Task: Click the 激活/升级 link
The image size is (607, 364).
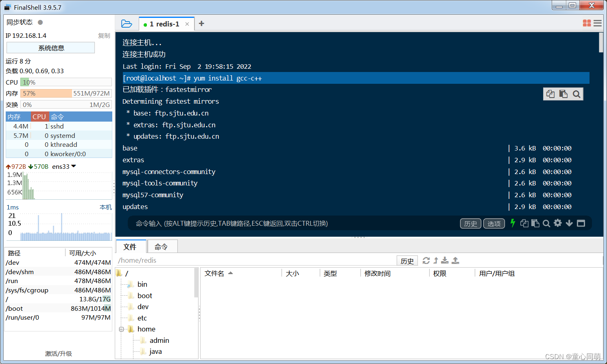Action: click(x=59, y=353)
